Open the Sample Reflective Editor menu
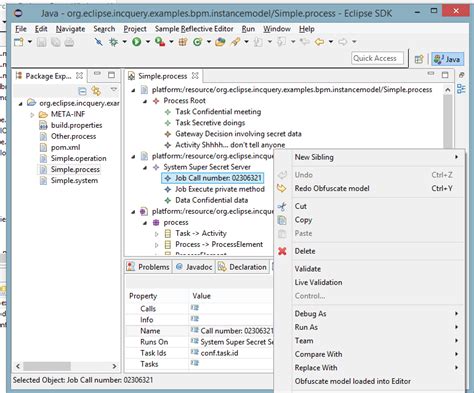 [194, 29]
